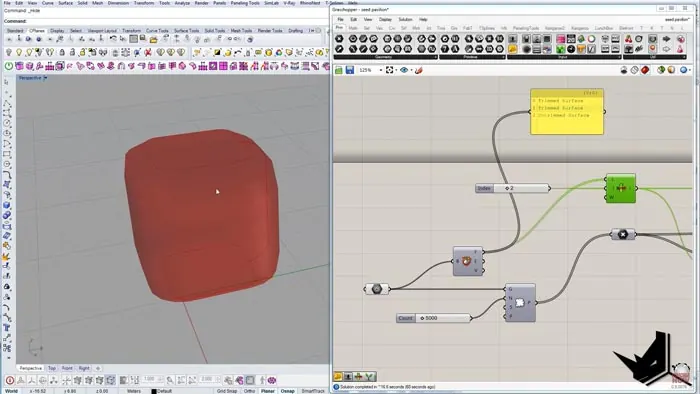This screenshot has width=700, height=394.
Task: Click World coordinate system in status bar
Action: click(x=11, y=391)
